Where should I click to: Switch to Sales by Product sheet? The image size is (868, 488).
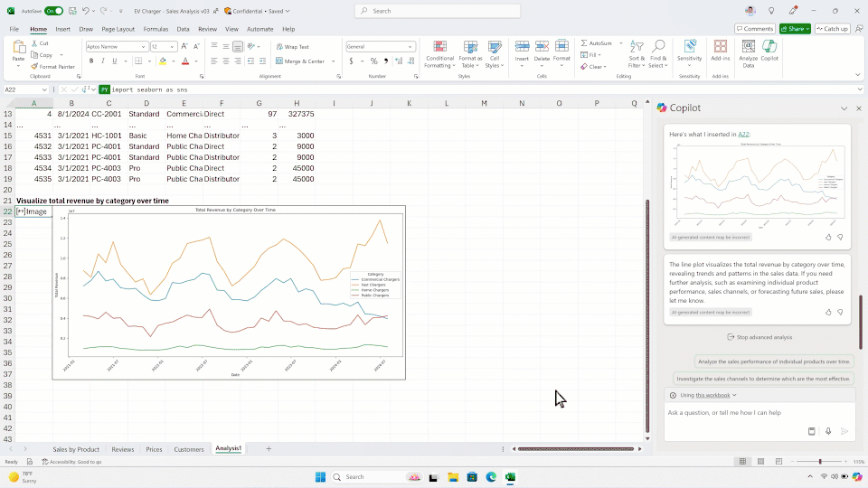pos(76,449)
